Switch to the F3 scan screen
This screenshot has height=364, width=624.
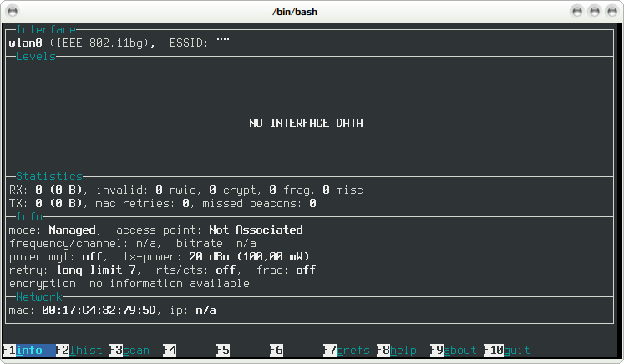tap(129, 351)
